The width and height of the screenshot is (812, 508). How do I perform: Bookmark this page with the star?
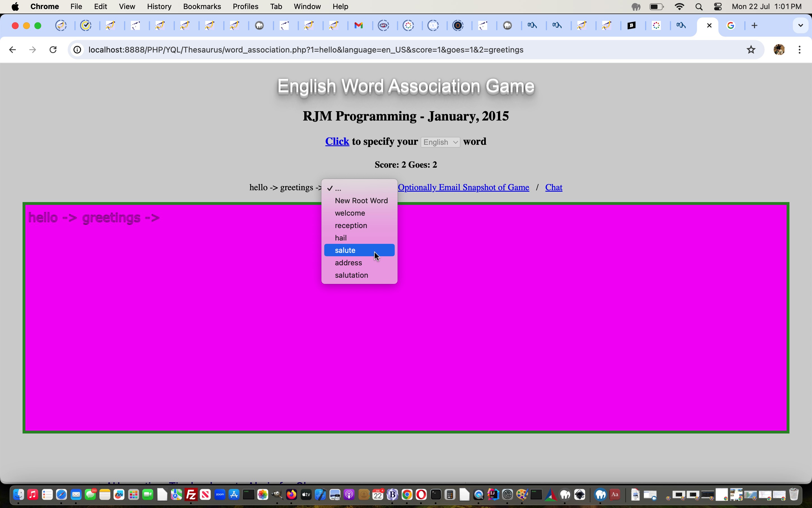click(x=751, y=50)
